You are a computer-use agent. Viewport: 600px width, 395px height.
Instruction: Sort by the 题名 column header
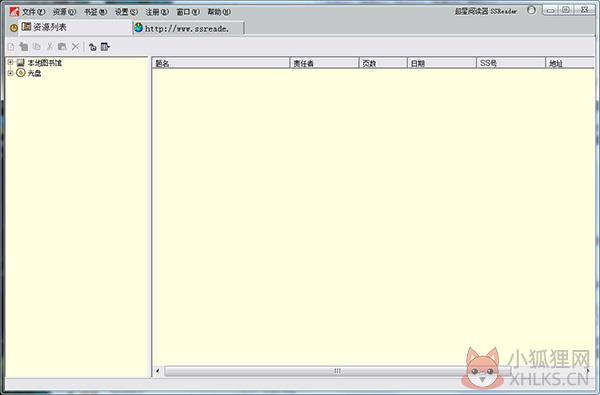221,63
